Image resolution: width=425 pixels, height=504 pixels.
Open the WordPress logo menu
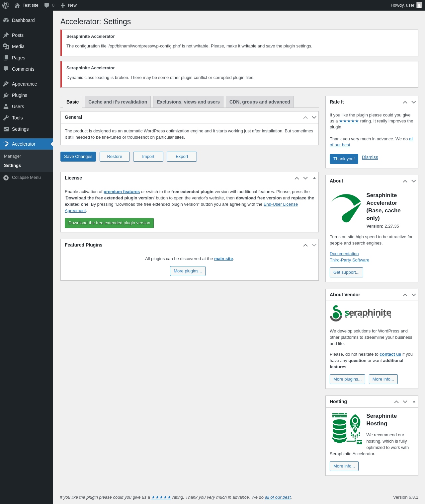[x=6, y=5]
